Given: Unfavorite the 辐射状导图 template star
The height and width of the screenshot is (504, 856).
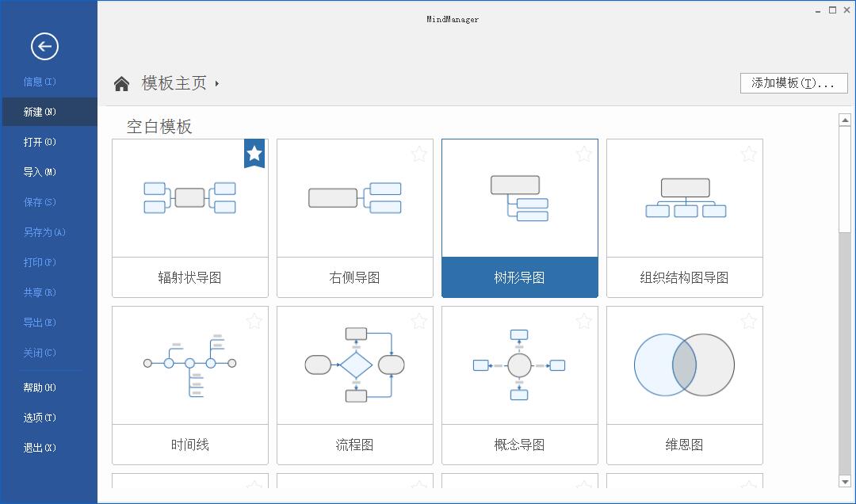Looking at the screenshot, I should (254, 153).
